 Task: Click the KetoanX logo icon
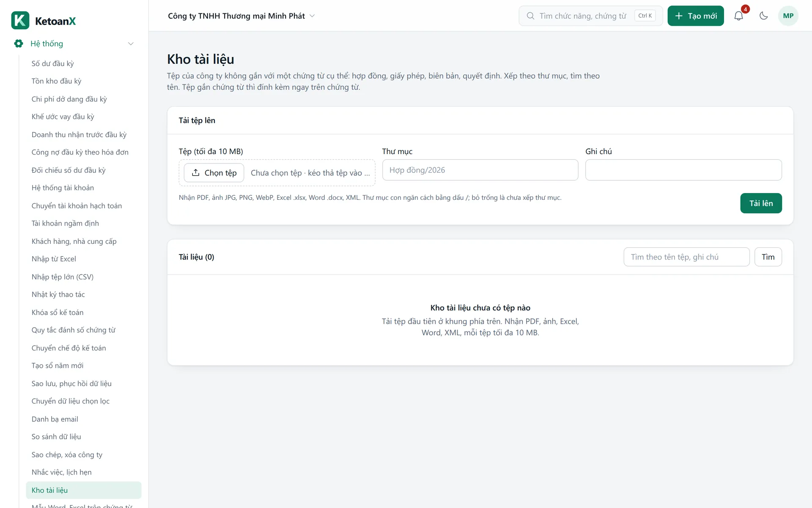[x=20, y=20]
